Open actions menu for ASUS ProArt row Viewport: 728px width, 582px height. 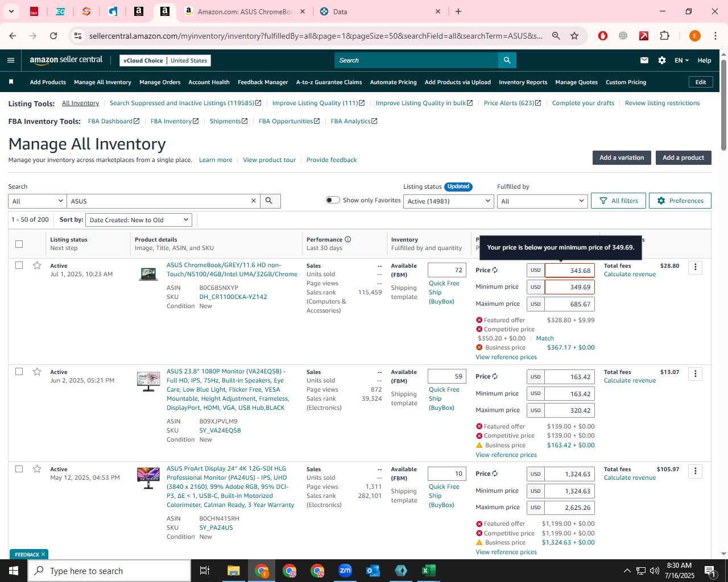click(x=695, y=471)
